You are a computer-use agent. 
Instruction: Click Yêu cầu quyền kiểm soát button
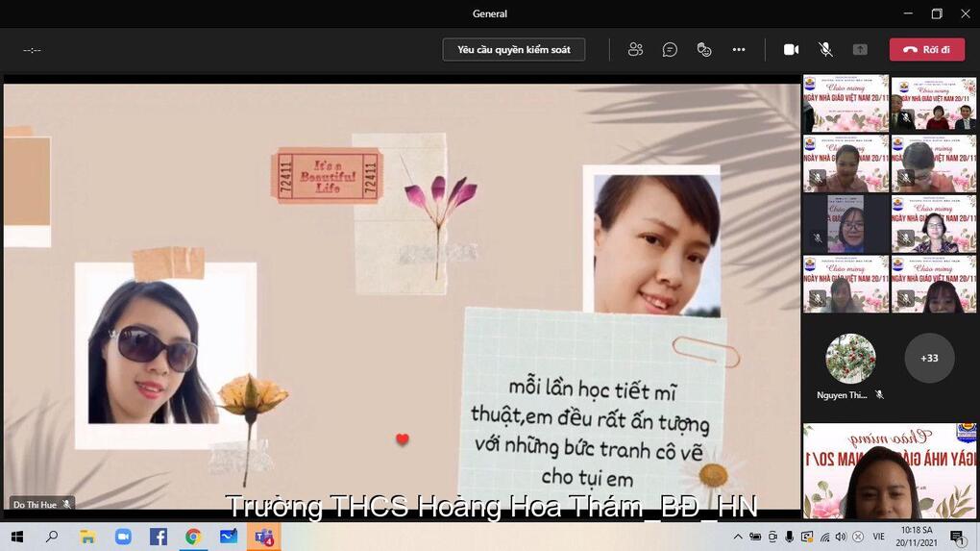point(514,49)
